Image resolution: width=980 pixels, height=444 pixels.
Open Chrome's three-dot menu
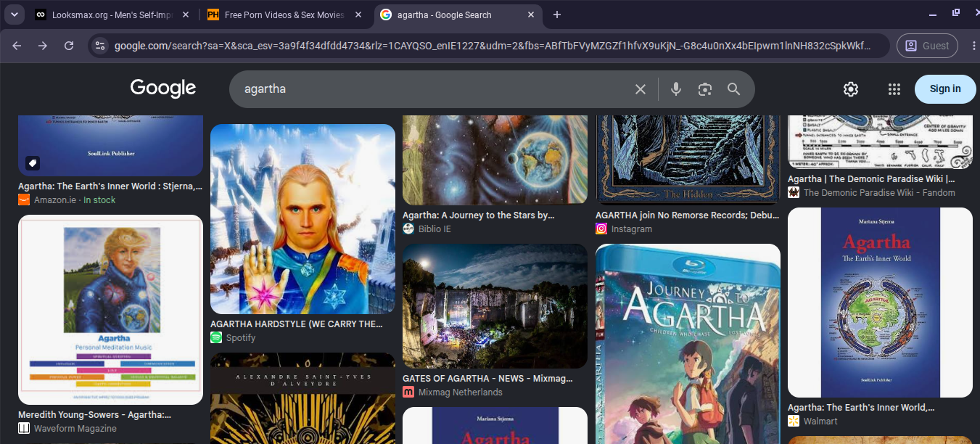(973, 46)
